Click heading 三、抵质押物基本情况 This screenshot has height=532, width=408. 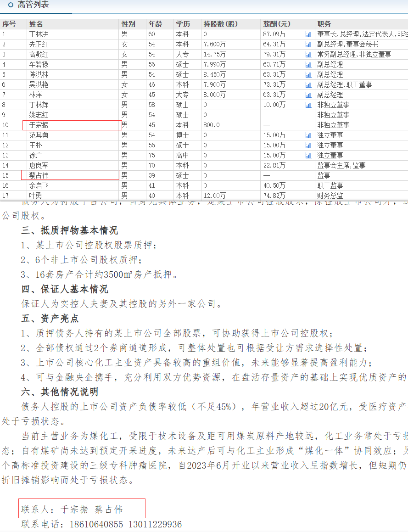[69, 230]
